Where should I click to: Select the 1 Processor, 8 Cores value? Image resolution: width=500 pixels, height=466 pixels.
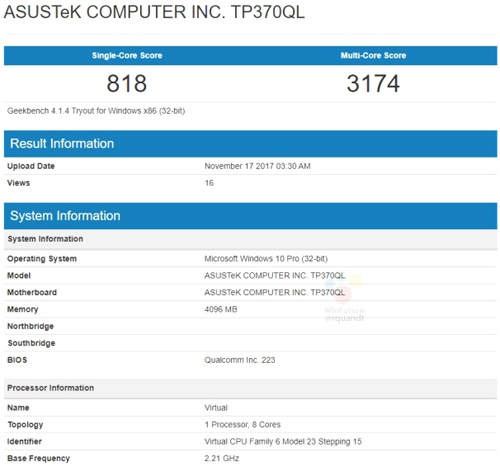click(x=243, y=425)
